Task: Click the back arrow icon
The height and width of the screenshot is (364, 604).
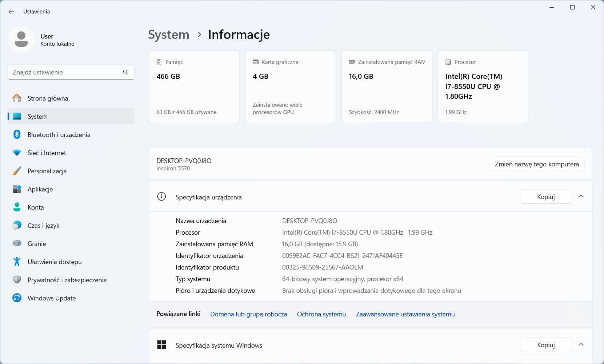Action: (x=11, y=12)
